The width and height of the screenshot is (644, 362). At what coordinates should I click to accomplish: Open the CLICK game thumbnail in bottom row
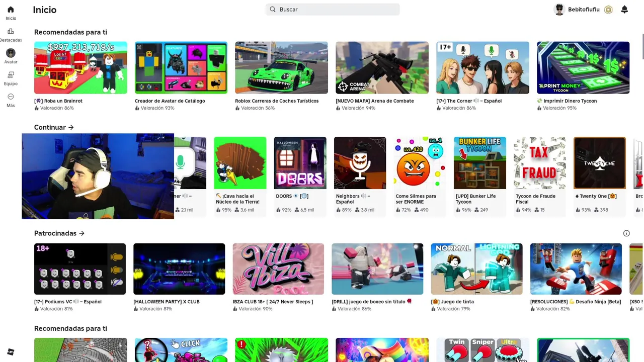click(181, 350)
